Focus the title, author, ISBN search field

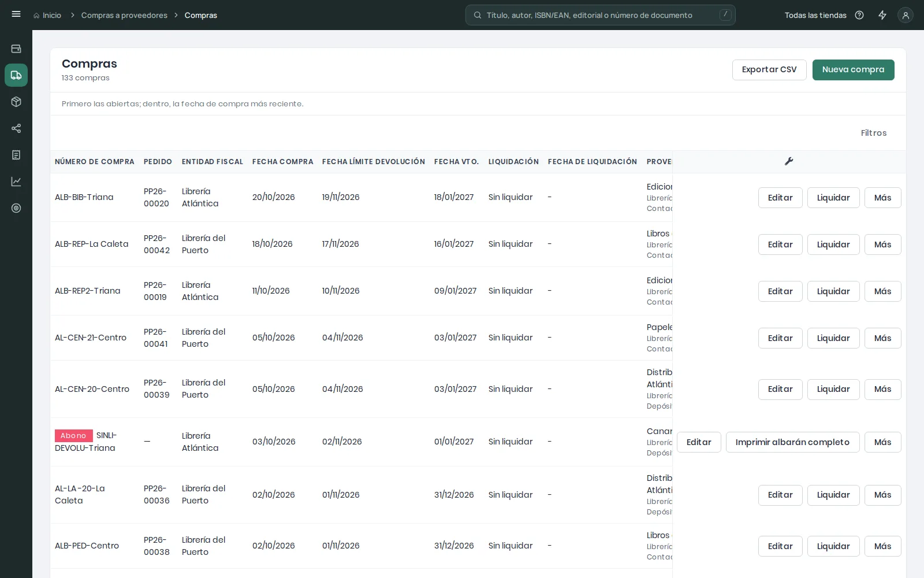[601, 15]
